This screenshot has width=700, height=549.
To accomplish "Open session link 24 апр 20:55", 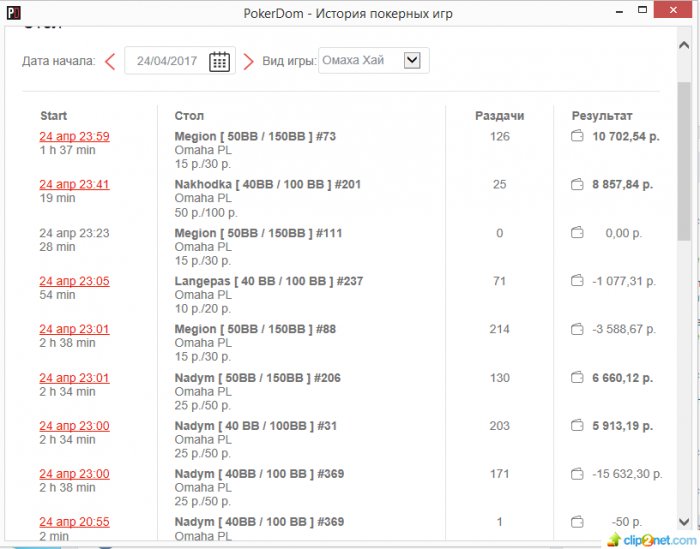I will [74, 522].
